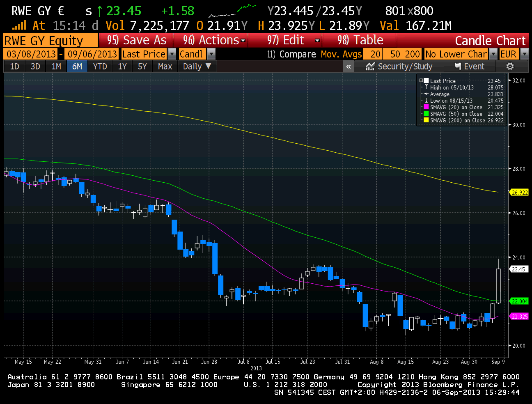Screen dimensions: 532x404
Task: Click the Low on 08/15/13 legend row
Action: 463,101
